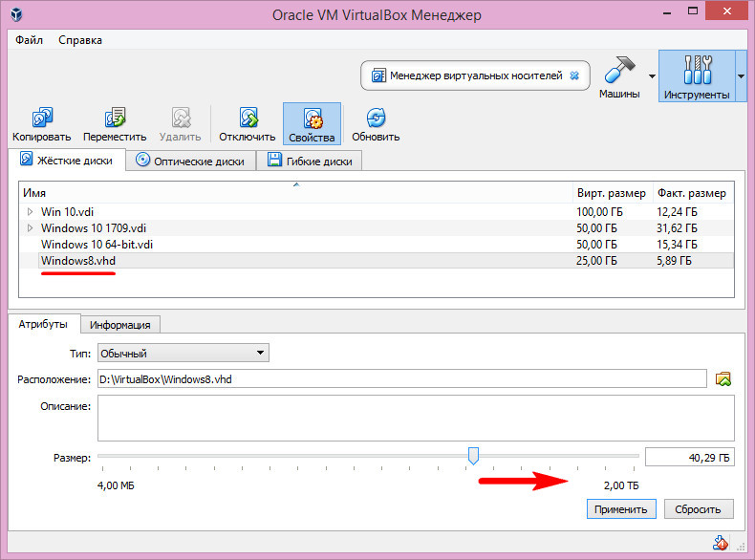This screenshot has height=560, width=755.
Task: Click the browse folder icon beside Расположение
Action: [723, 379]
